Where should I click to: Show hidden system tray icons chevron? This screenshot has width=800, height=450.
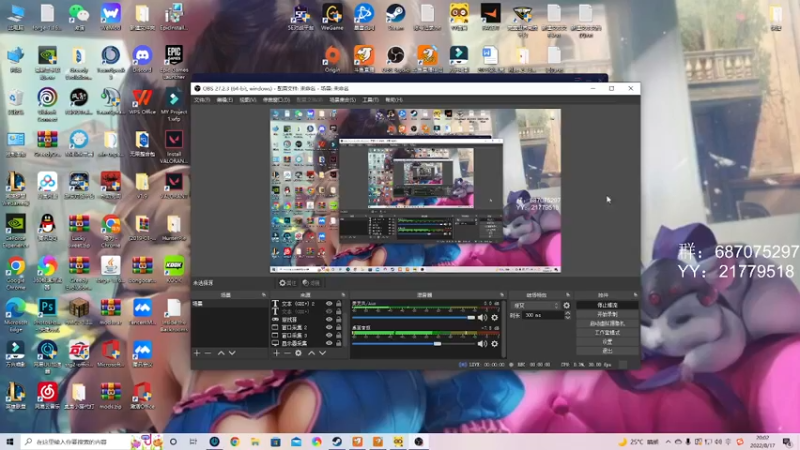[x=668, y=442]
